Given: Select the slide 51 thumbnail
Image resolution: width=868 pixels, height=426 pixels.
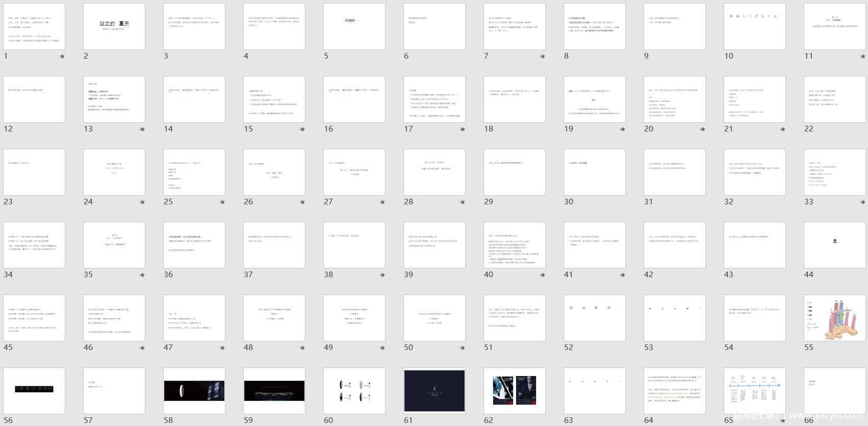Looking at the screenshot, I should (515, 318).
